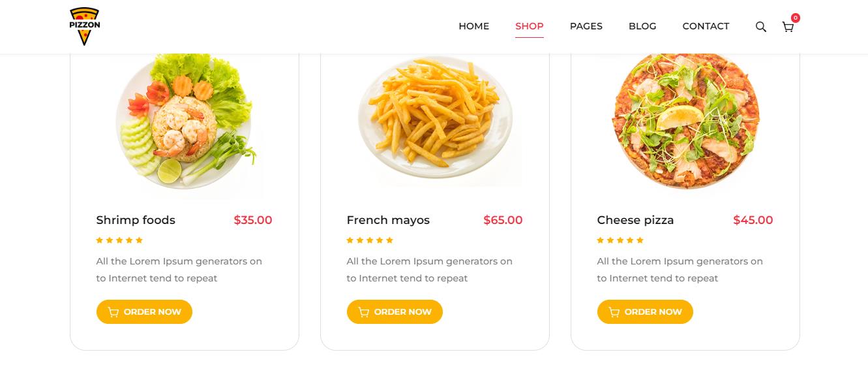This screenshot has width=868, height=382.
Task: Open the French mayos product title
Action: [388, 220]
